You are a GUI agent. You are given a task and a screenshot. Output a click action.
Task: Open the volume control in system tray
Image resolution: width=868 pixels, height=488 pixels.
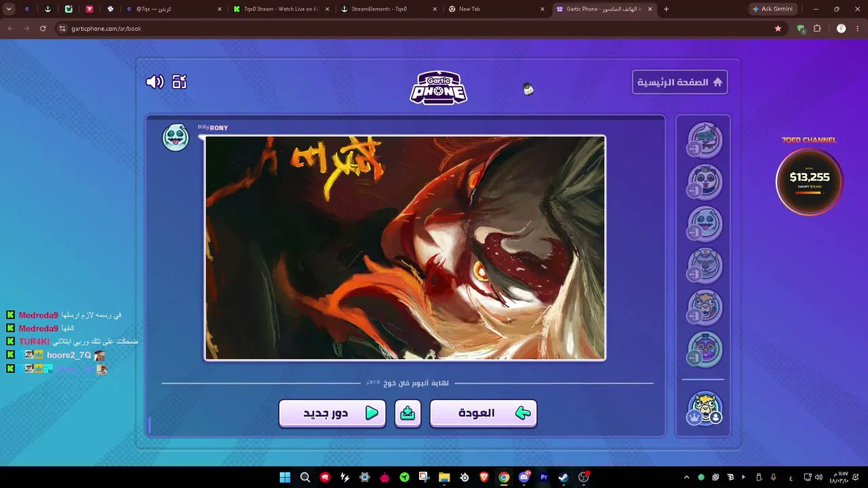tap(818, 477)
